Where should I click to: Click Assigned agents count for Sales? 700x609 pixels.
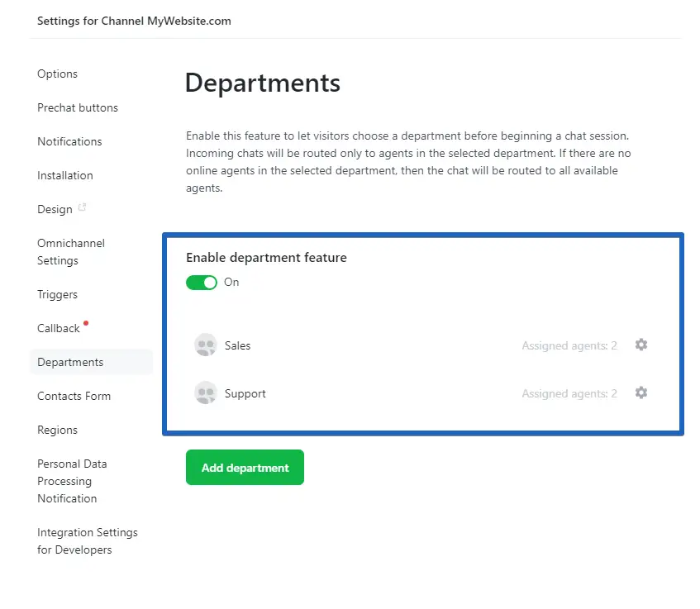coord(569,345)
